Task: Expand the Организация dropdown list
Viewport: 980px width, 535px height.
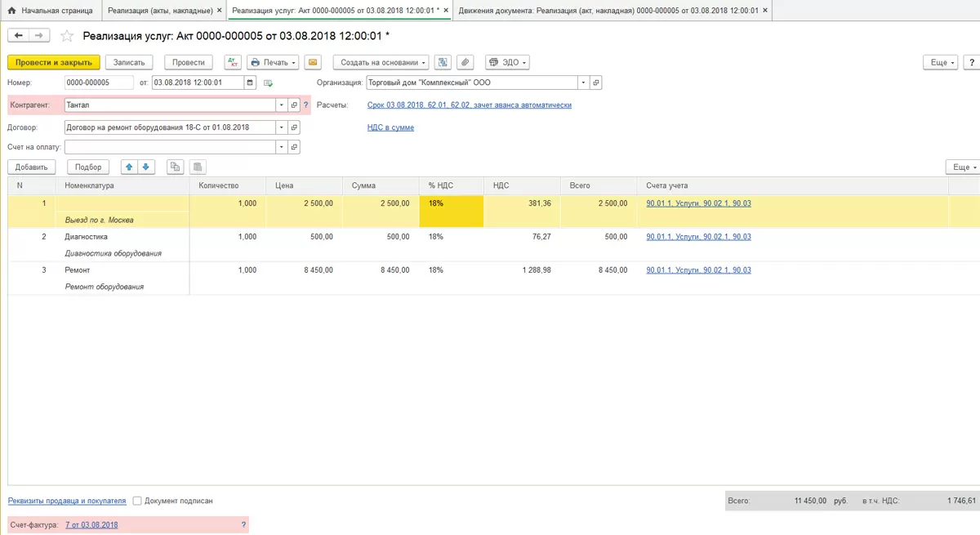Action: click(x=583, y=82)
